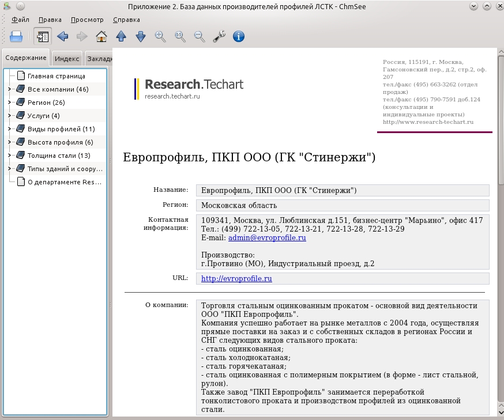Image resolution: width=504 pixels, height=420 pixels.
Task: Click the book icon beside Высота профиля
Action: 21,142
